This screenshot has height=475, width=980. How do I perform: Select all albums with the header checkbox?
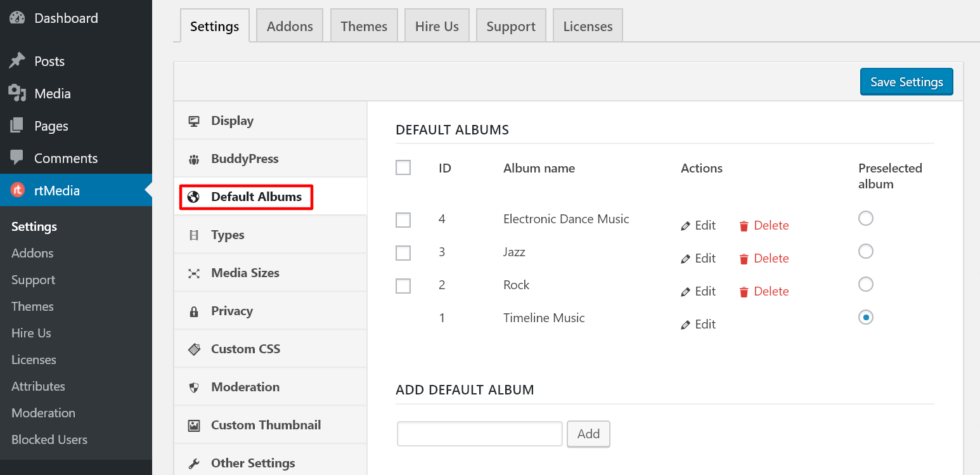click(x=403, y=167)
